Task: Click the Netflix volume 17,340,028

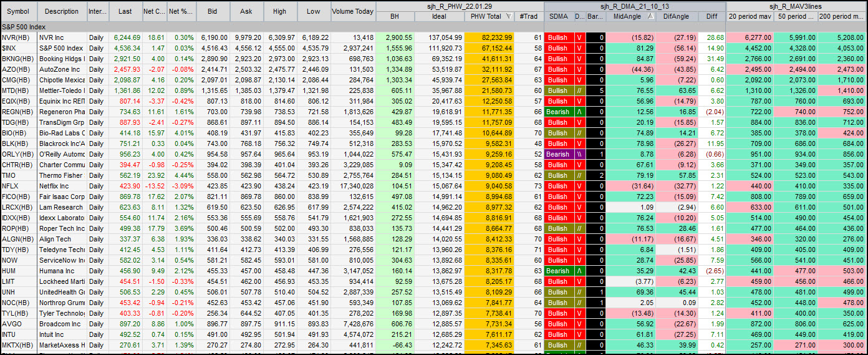Action: [353, 187]
